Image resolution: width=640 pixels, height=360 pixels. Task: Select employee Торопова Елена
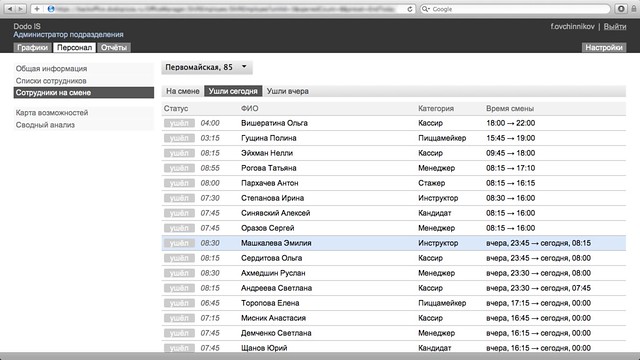click(x=270, y=303)
